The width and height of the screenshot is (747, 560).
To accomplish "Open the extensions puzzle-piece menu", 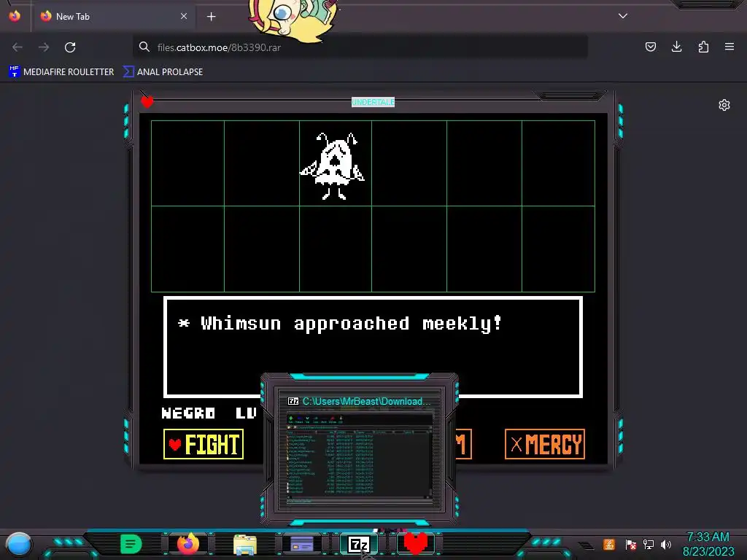I will [x=703, y=47].
